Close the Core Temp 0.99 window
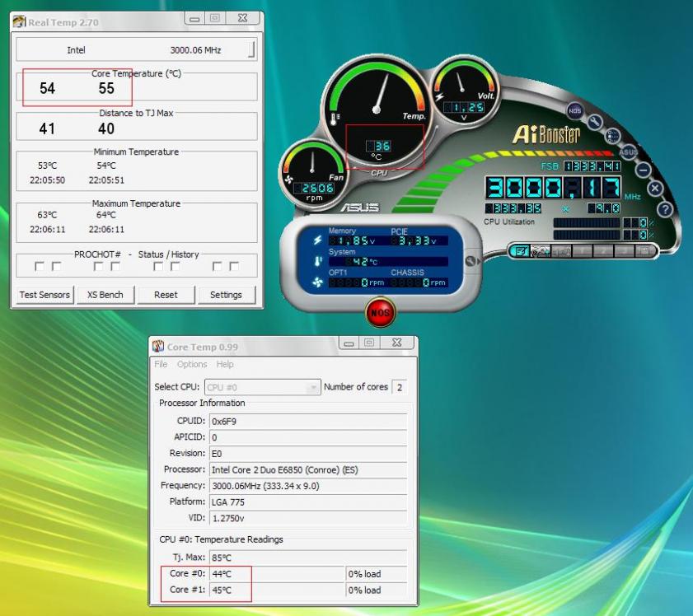Viewport: 693px width, 616px height. [397, 343]
